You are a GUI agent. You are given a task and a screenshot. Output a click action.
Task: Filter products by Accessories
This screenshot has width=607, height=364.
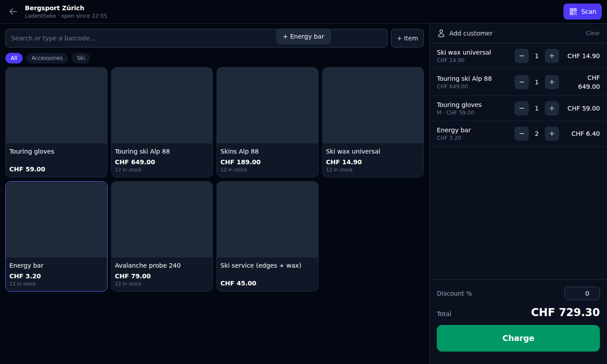(47, 58)
